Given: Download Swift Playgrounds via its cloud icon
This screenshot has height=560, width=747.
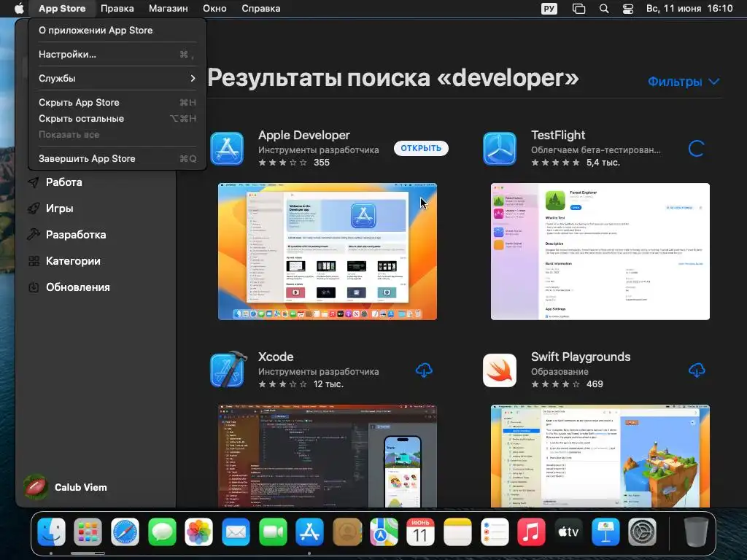Looking at the screenshot, I should click(697, 370).
